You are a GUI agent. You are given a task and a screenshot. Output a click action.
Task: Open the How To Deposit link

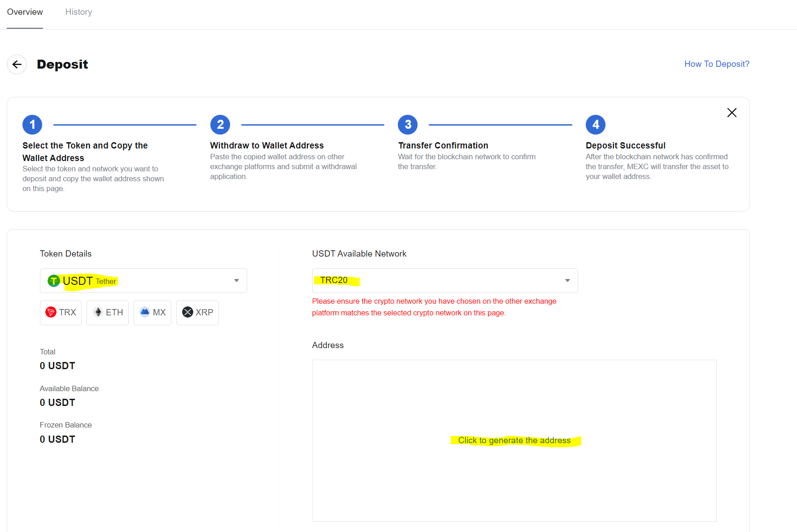[717, 64]
